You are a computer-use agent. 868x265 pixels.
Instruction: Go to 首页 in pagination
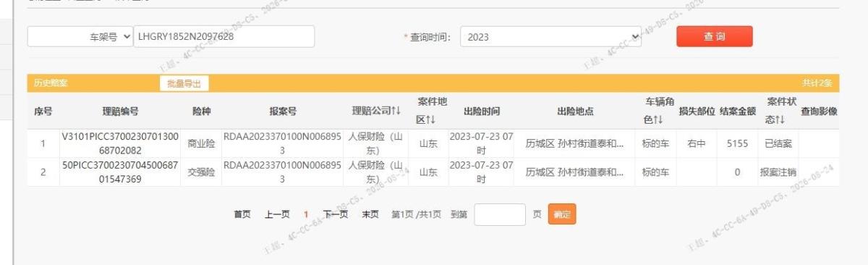242,214
